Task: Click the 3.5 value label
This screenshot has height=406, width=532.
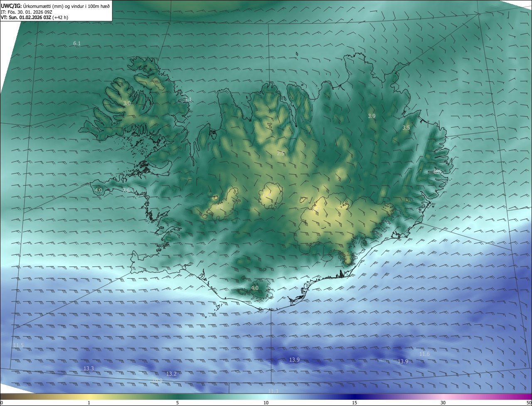Action: (406, 128)
